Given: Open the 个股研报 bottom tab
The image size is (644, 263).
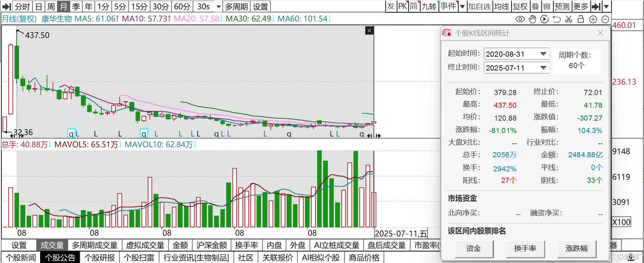Looking at the screenshot, I should tap(100, 257).
